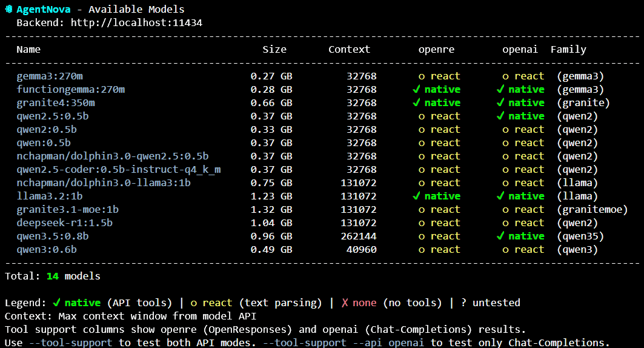Viewport: 644px width, 348px height.
Task: Select model name granite3.1-moe:1b
Action: (67, 209)
